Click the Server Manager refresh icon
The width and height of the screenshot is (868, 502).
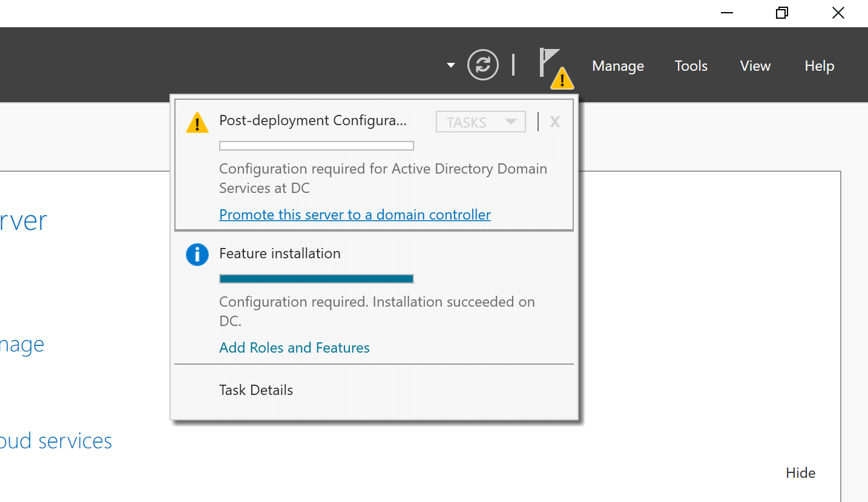point(482,65)
